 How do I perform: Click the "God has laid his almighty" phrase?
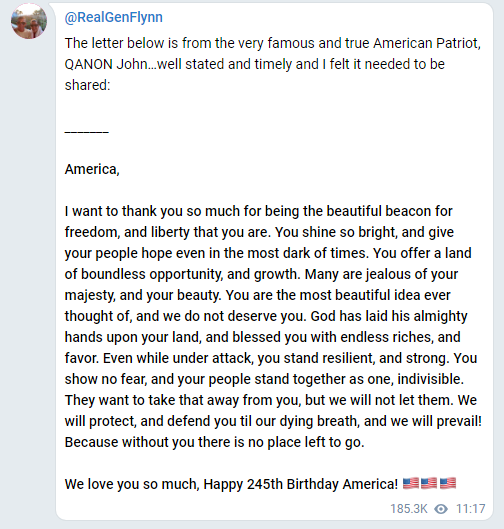point(389,316)
